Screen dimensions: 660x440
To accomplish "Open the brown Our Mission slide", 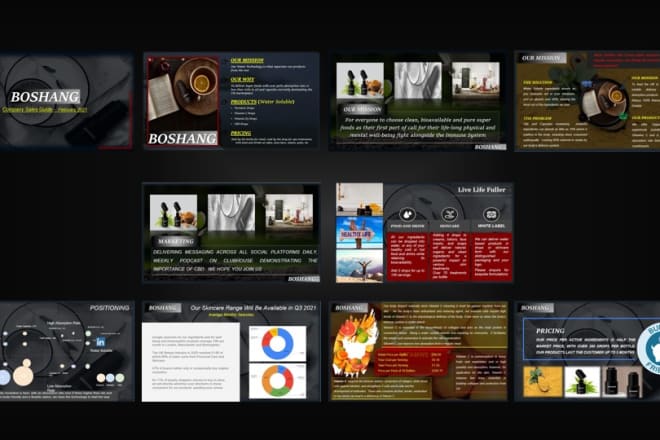I will (x=588, y=101).
